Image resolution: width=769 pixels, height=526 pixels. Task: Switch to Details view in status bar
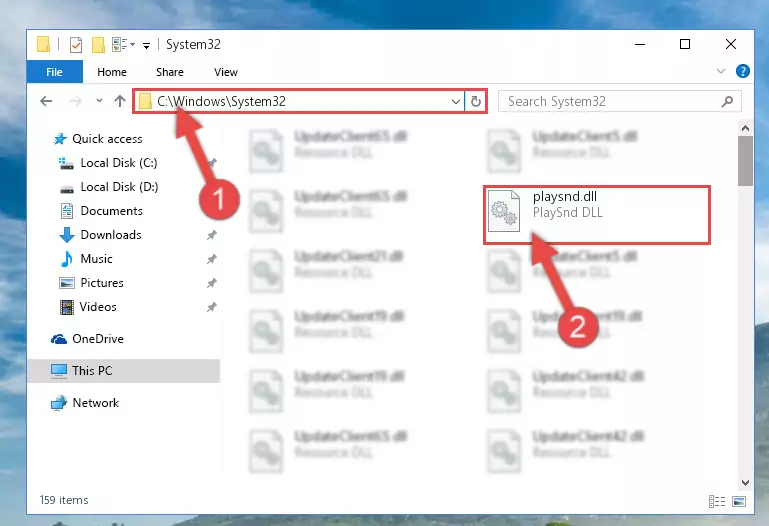[717, 501]
